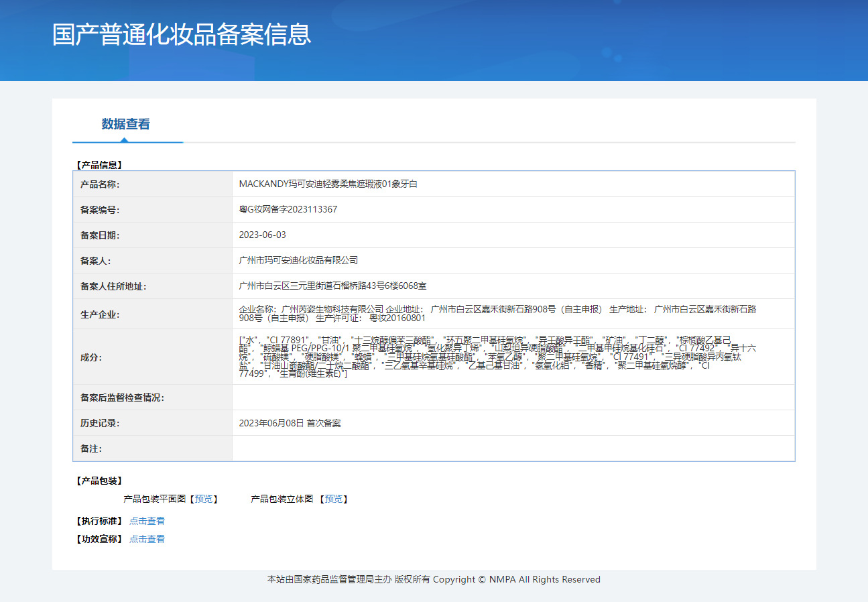Click history entry 2023年06月08日 首次备案
Screen dimensions: 868x602
290,423
